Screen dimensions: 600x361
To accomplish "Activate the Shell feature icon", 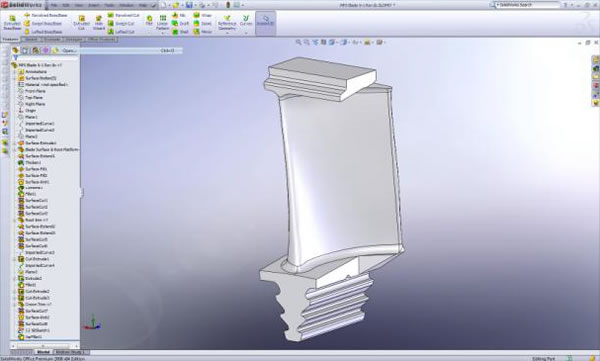I will tap(180, 32).
